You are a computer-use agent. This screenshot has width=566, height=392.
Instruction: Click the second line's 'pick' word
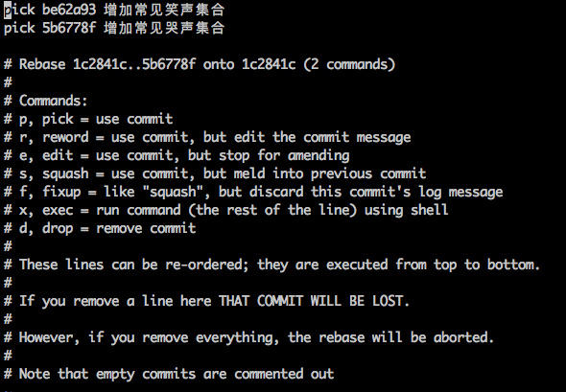pos(19,28)
